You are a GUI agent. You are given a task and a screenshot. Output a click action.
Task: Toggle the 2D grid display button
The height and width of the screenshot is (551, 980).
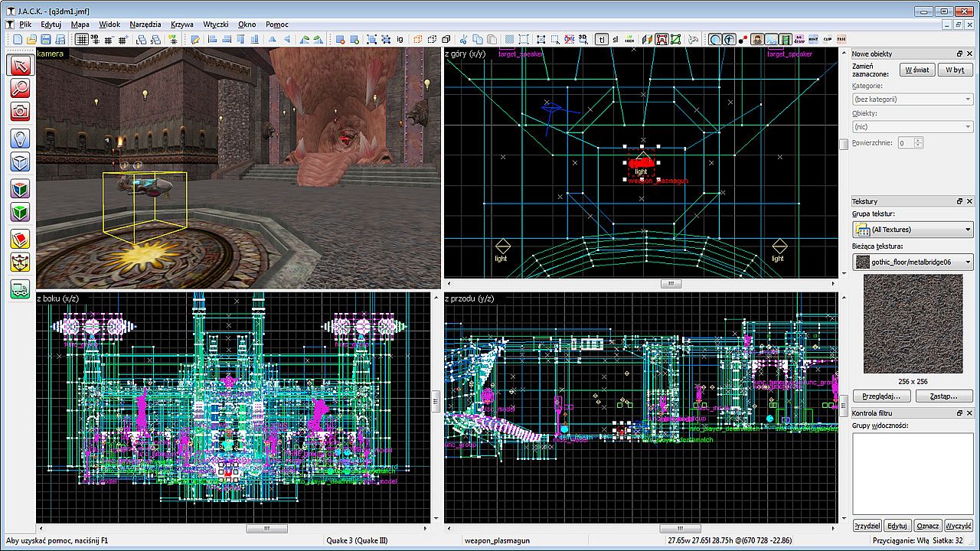(x=81, y=40)
